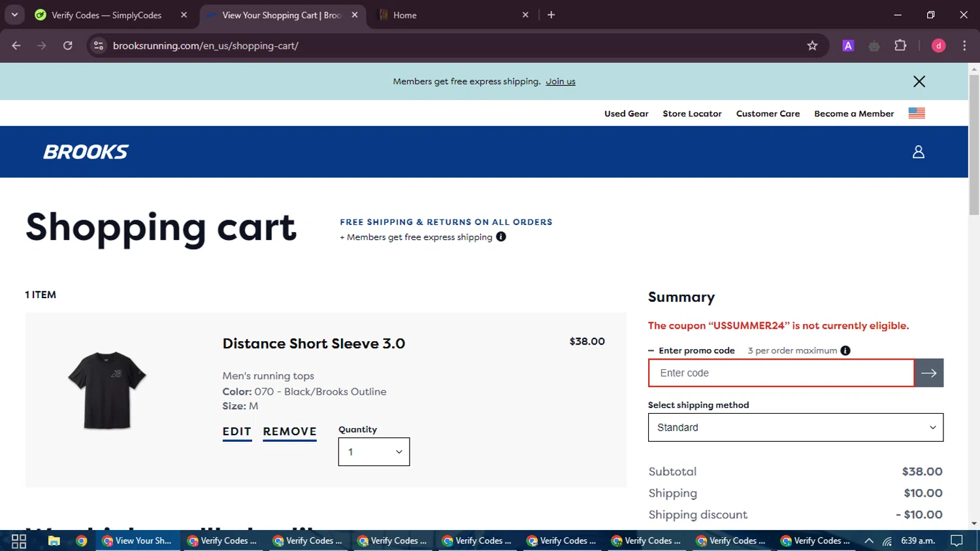This screenshot has height=551, width=980.
Task: Submit the promo code with arrow button
Action: 929,373
